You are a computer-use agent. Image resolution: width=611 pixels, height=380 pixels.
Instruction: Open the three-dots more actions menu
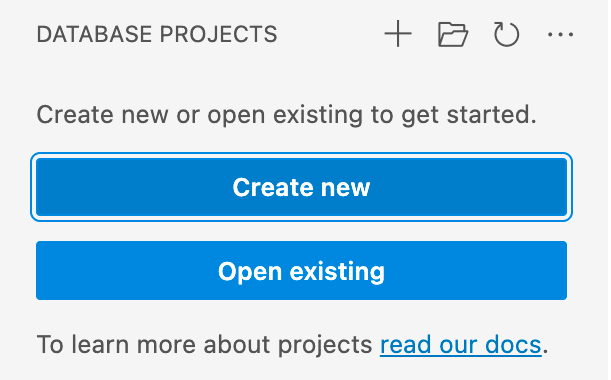(560, 35)
